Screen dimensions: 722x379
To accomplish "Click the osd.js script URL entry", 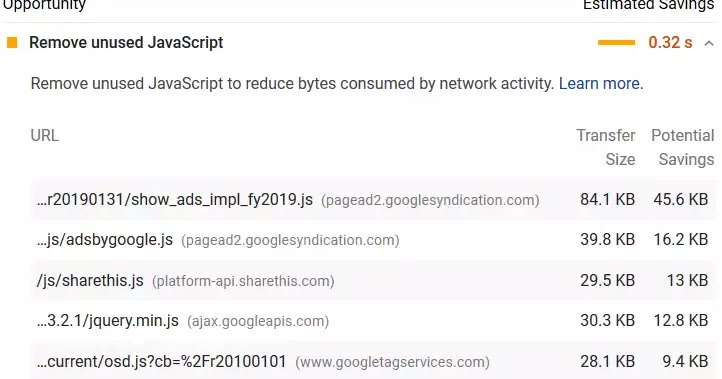I will 162,362.
